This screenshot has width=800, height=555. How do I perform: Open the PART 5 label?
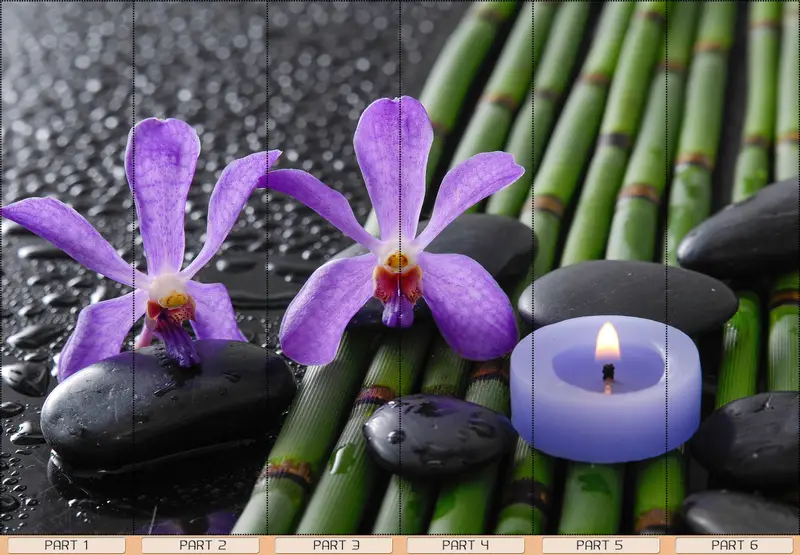pos(601,545)
